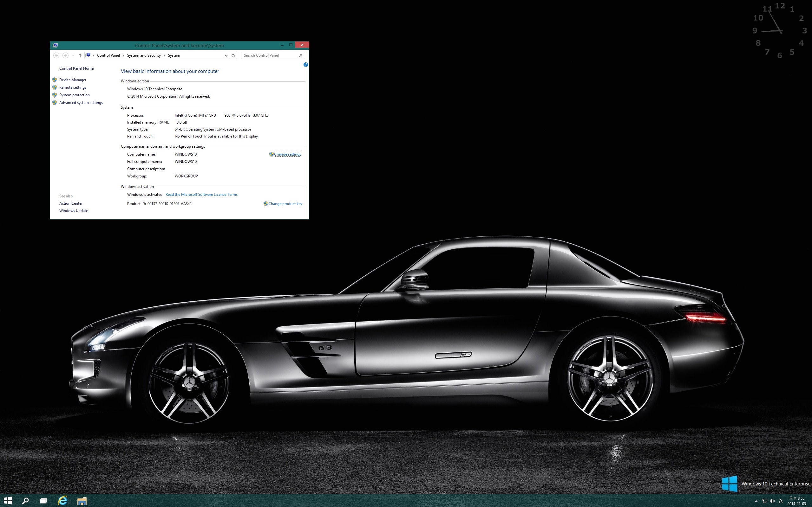
Task: Click the back navigation arrow button
Action: pyautogui.click(x=57, y=55)
